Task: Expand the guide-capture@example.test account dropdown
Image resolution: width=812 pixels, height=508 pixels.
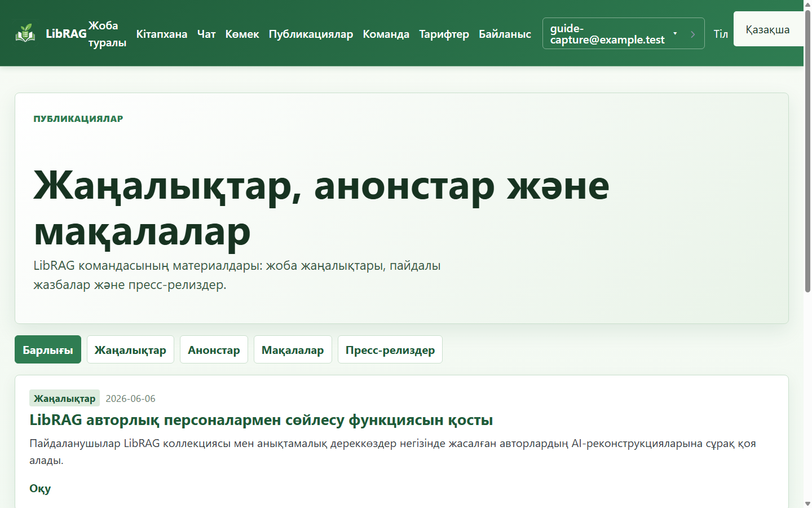Action: [623, 33]
